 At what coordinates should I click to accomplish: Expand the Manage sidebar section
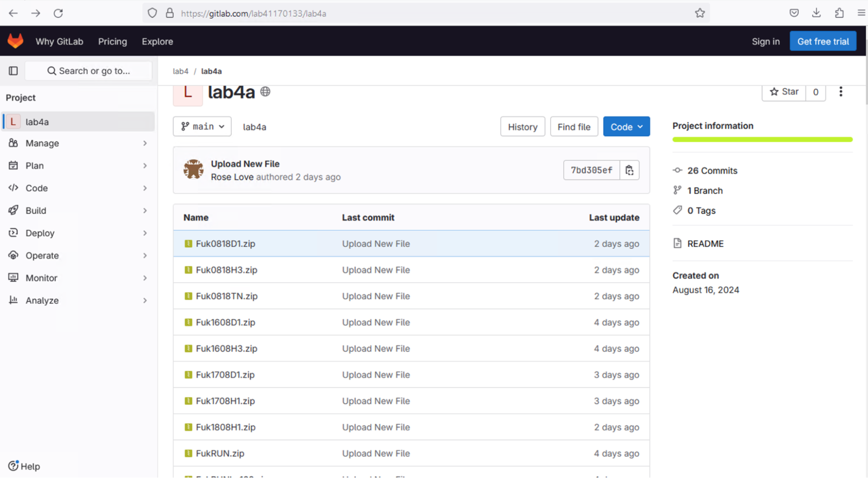point(78,143)
